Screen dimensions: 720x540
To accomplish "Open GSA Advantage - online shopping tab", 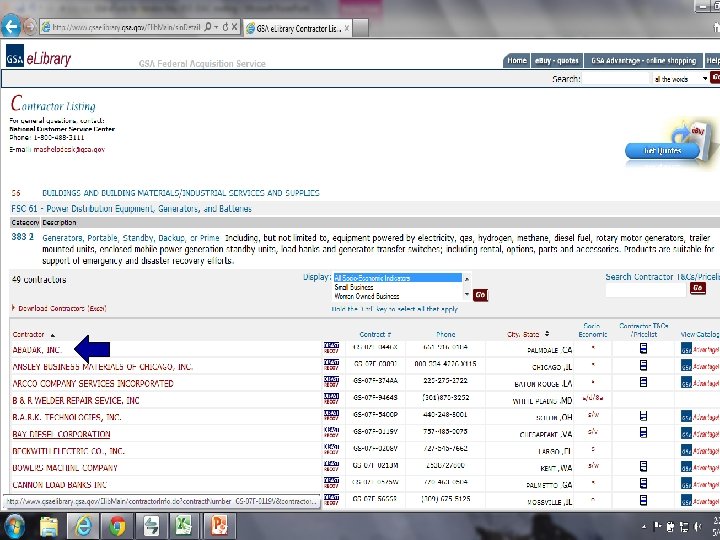I will [x=643, y=61].
